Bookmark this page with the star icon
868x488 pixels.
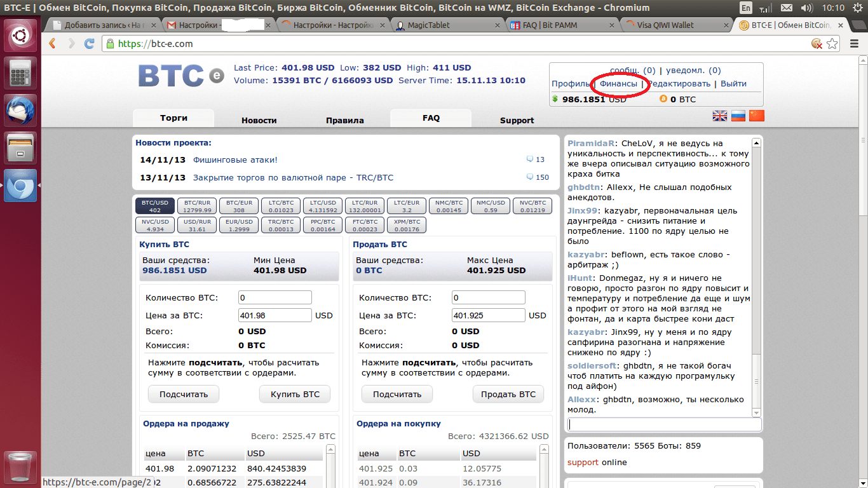pos(832,44)
